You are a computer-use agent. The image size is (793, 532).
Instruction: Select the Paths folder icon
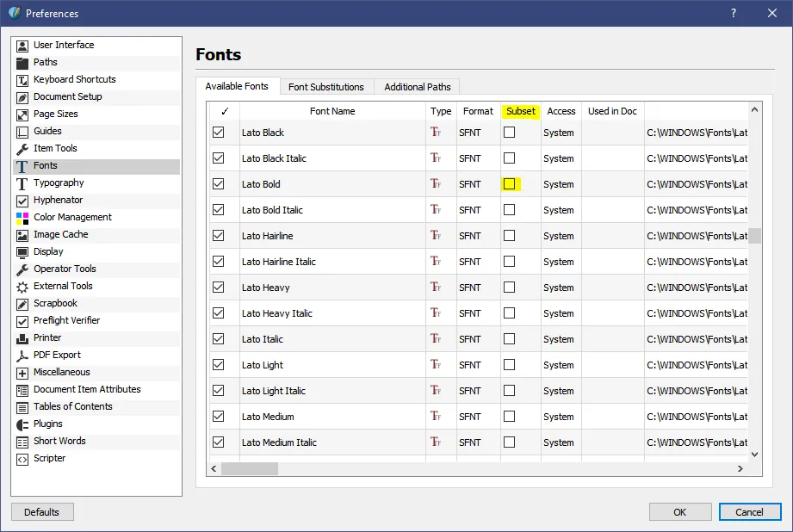click(x=22, y=63)
